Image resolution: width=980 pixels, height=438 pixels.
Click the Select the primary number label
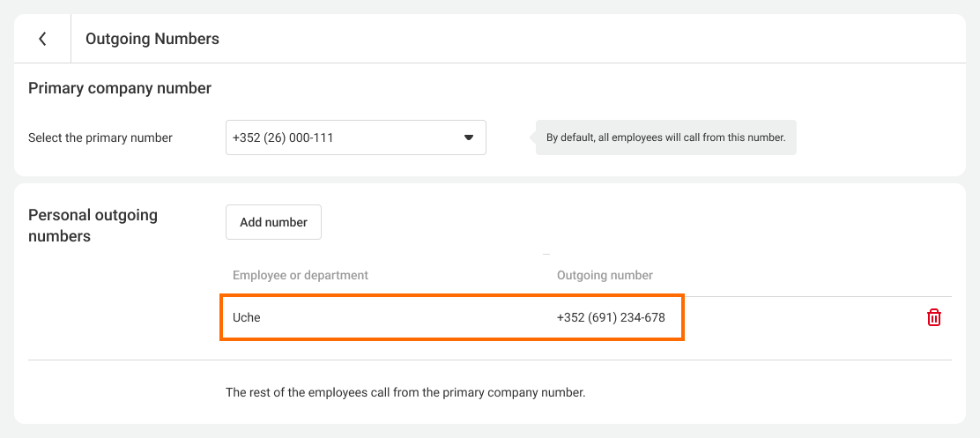click(100, 137)
